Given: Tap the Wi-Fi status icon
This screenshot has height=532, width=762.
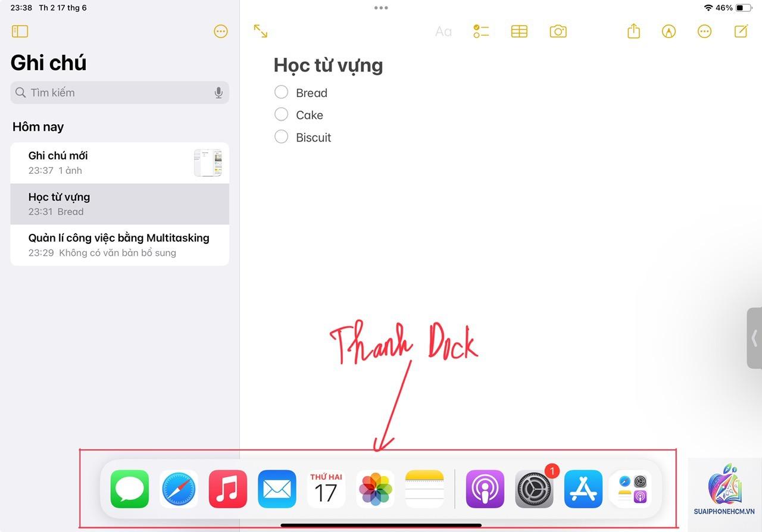Looking at the screenshot, I should [708, 8].
